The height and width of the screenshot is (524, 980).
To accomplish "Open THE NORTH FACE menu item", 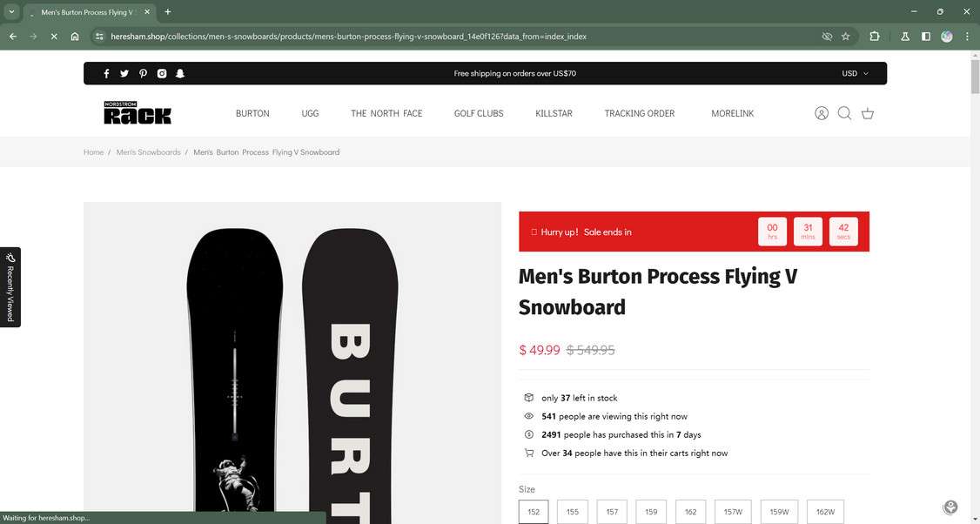I will tap(386, 113).
